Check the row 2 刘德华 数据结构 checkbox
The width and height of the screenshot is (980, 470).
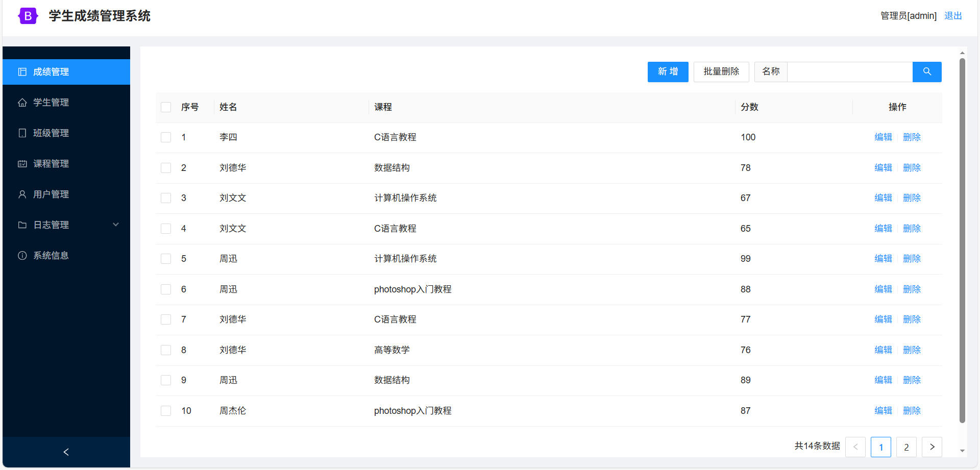click(166, 168)
